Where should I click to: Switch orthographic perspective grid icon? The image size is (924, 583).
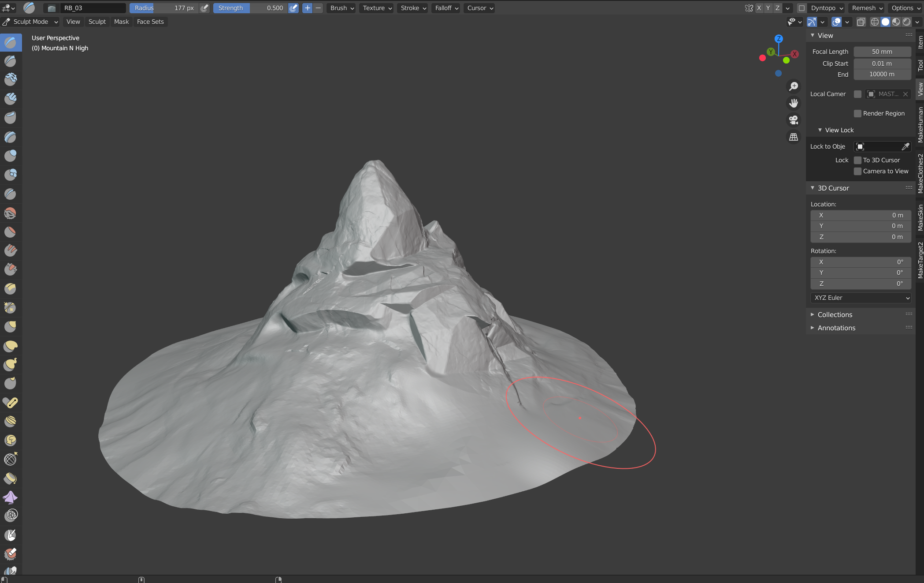click(794, 137)
